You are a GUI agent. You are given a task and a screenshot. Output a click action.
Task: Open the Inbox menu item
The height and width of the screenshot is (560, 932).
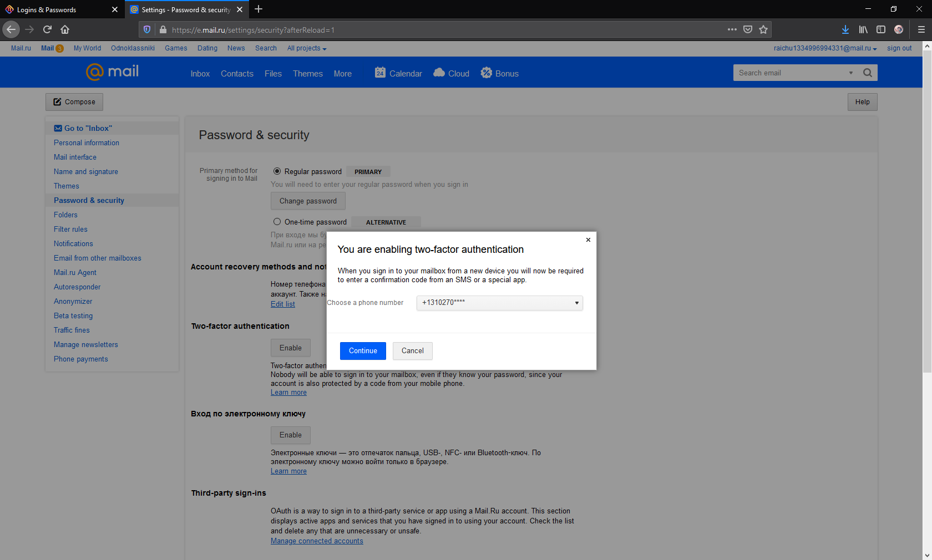pos(200,74)
